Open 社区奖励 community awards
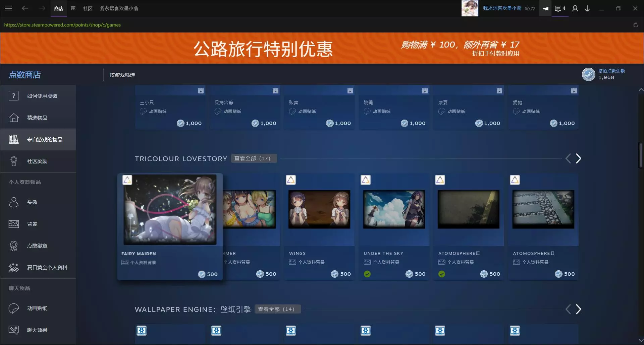This screenshot has height=345, width=644. tap(38, 161)
